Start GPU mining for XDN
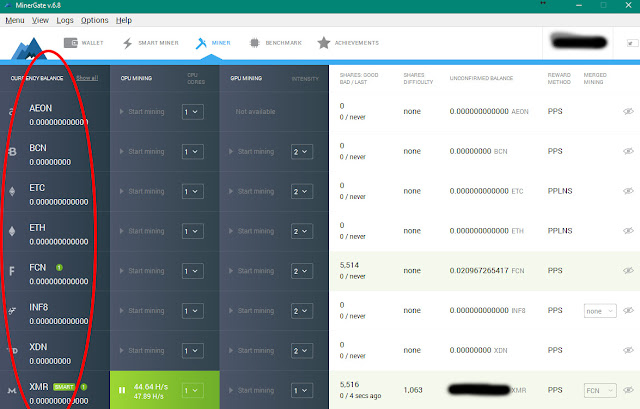The height and width of the screenshot is (409, 640). (251, 351)
